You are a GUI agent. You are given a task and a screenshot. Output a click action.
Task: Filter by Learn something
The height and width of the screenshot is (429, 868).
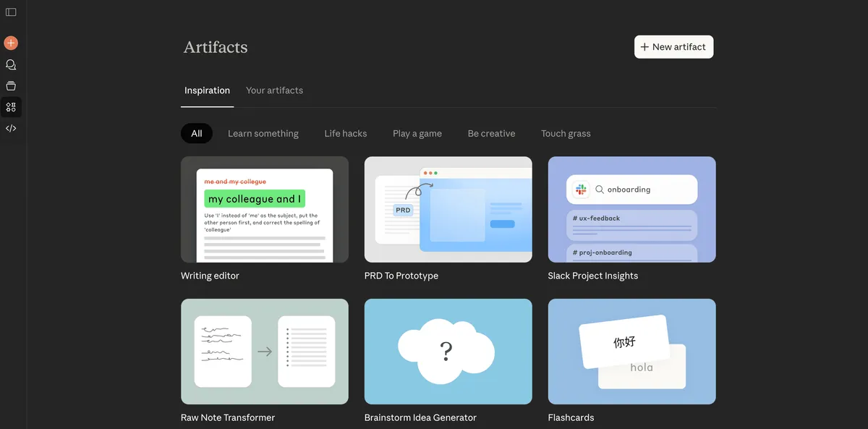[263, 133]
